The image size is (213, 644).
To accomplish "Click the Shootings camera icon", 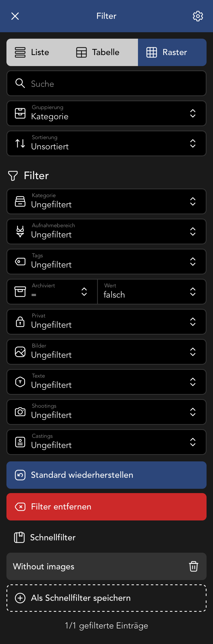I will click(x=20, y=412).
